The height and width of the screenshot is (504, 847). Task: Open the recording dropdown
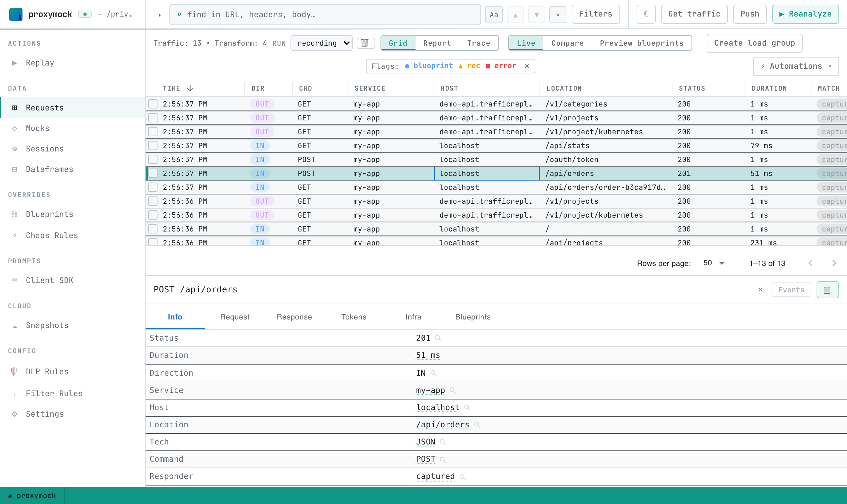pos(321,43)
